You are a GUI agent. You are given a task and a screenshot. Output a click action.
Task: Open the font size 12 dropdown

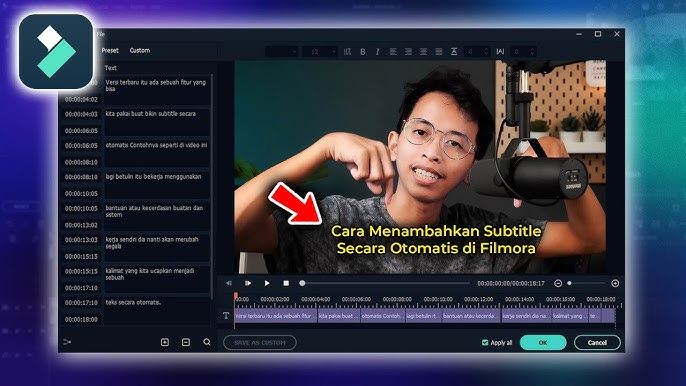pyautogui.click(x=320, y=52)
